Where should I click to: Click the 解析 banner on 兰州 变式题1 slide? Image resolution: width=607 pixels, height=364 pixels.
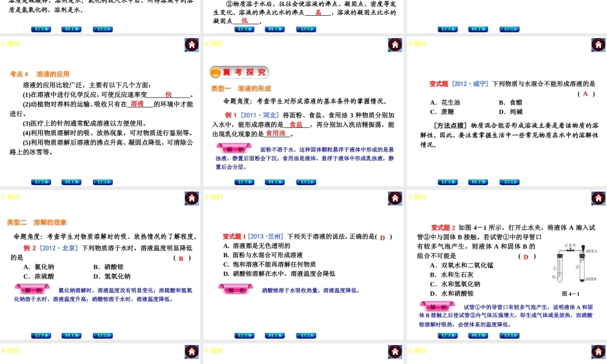pos(236,290)
